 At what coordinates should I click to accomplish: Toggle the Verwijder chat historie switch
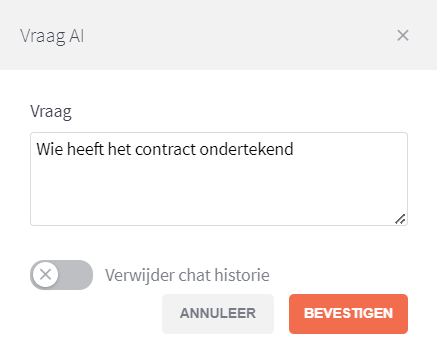pyautogui.click(x=61, y=275)
